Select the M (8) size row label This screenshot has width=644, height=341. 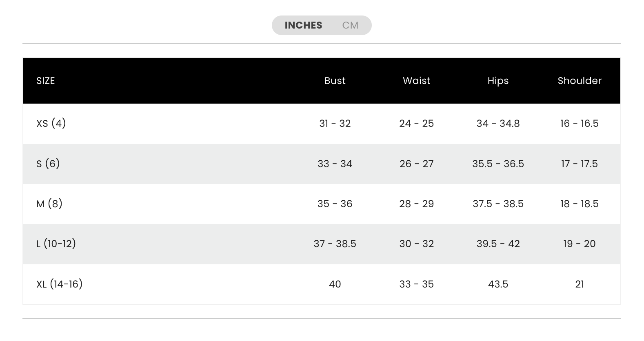click(49, 204)
